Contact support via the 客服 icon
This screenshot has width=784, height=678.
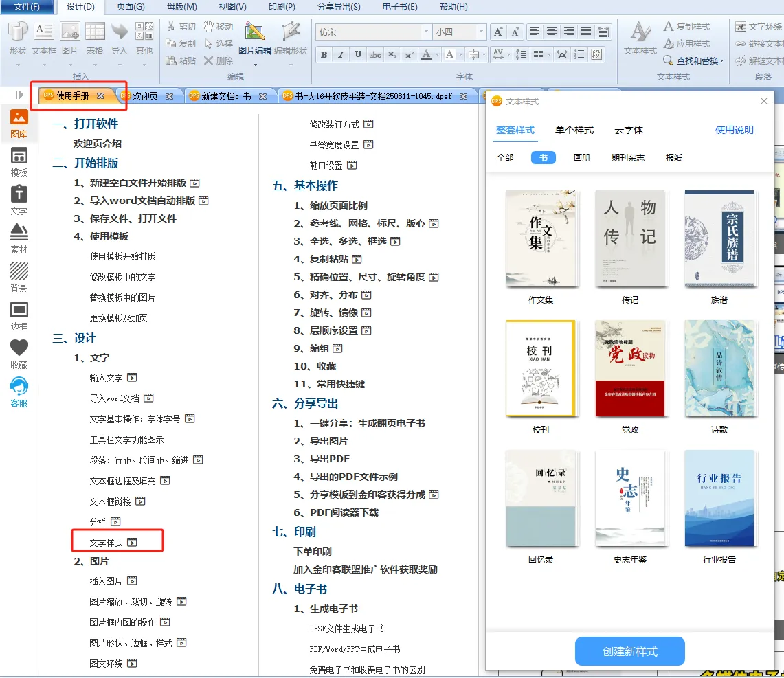tap(19, 392)
